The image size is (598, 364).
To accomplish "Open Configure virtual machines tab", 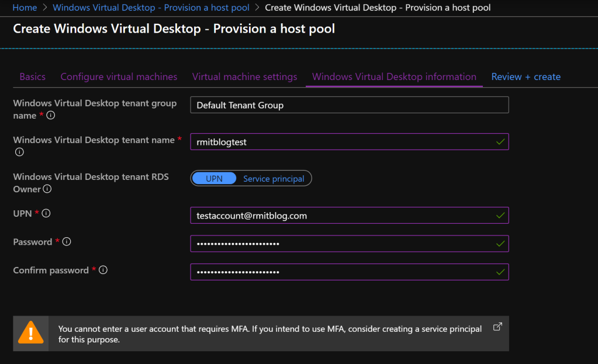I will tap(119, 77).
